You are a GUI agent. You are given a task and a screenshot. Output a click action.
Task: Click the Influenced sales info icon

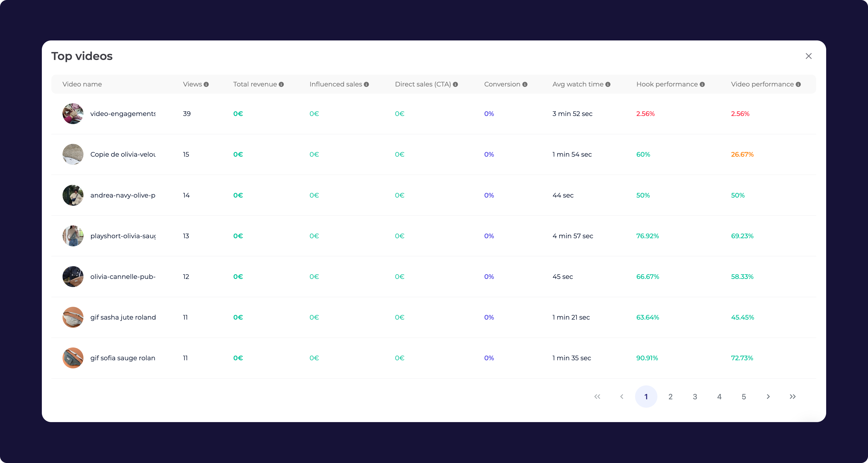366,85
